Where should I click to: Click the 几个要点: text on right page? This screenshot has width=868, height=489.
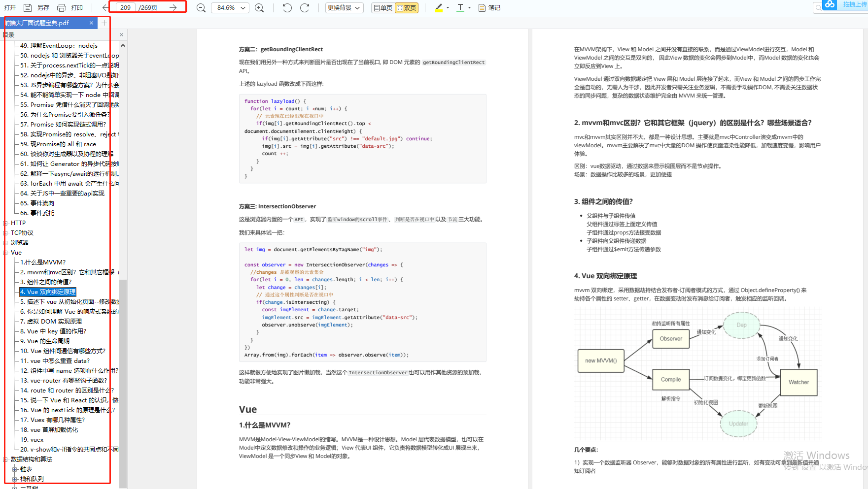[x=586, y=450]
